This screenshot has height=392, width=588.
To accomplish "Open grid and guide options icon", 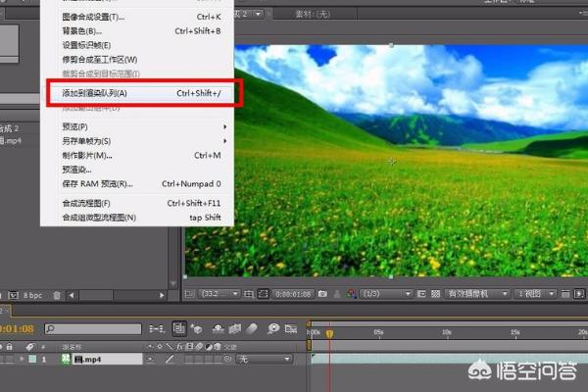I will tap(249, 294).
